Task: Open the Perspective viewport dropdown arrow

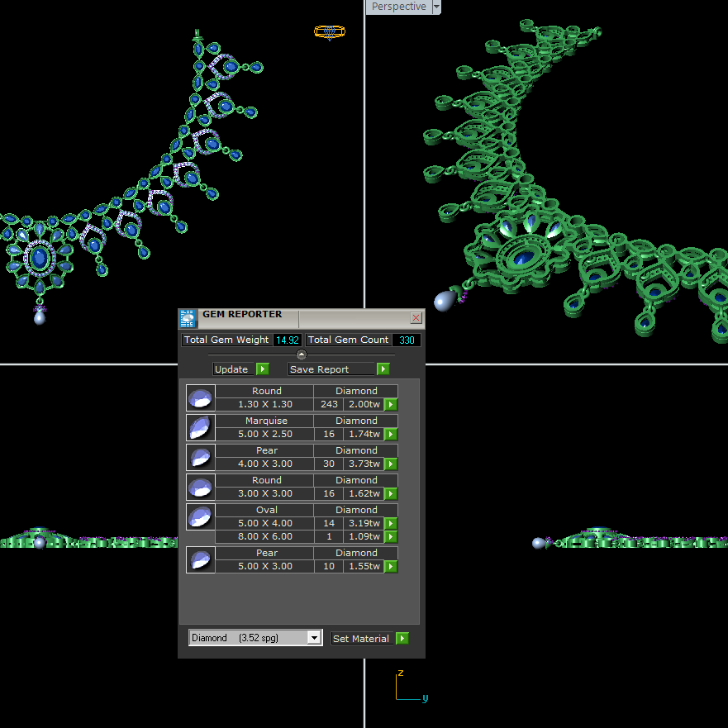Action: (x=436, y=7)
